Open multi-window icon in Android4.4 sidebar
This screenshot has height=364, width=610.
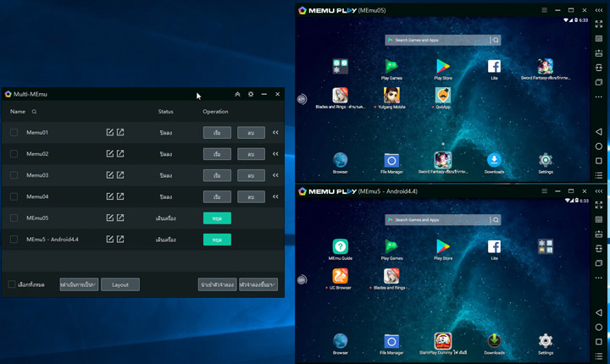tap(599, 263)
